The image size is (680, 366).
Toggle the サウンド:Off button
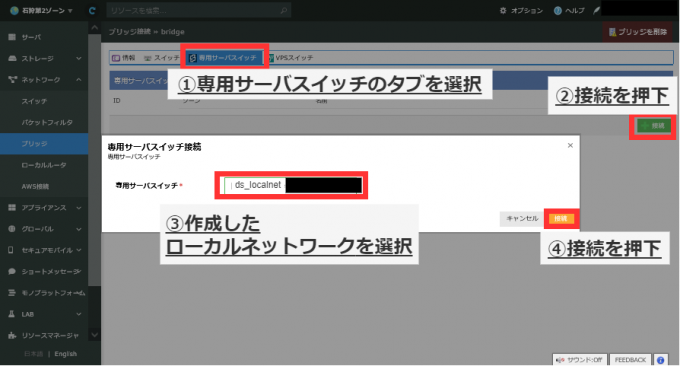coord(579,360)
